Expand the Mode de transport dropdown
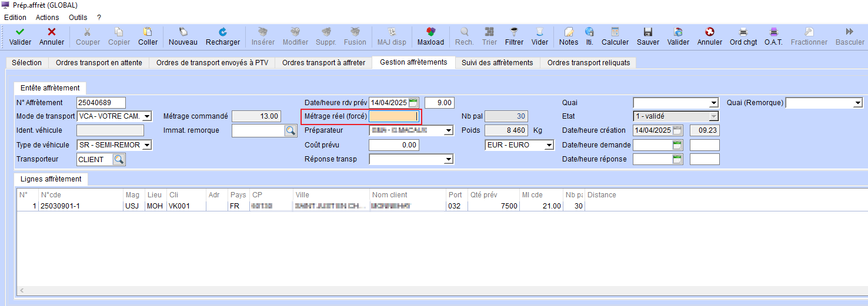Screen dimensions: 868x306 pos(146,116)
